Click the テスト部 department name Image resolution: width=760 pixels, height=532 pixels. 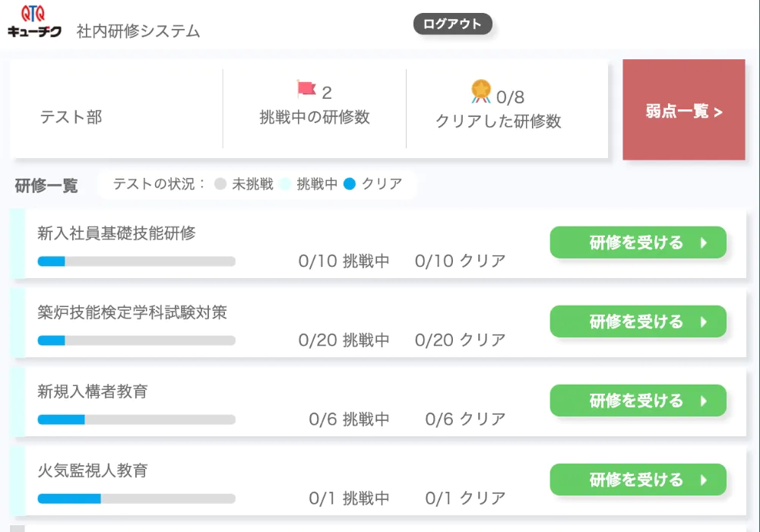click(x=71, y=117)
